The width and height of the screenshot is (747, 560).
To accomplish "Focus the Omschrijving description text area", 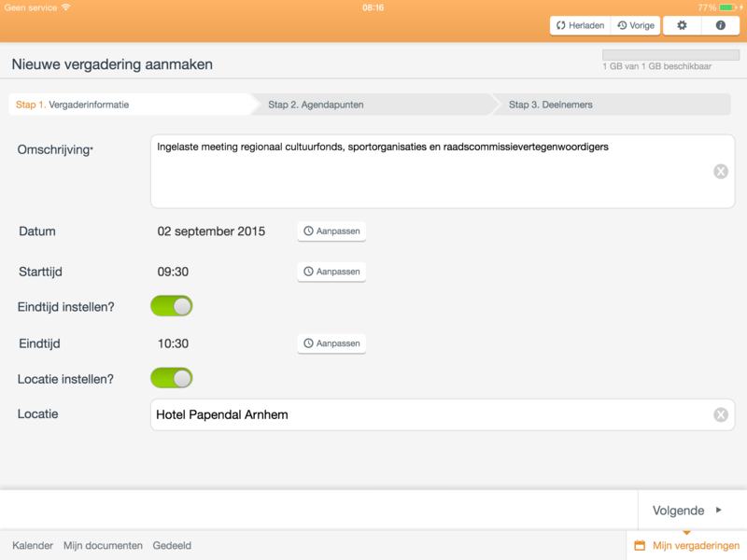I will pos(443,172).
